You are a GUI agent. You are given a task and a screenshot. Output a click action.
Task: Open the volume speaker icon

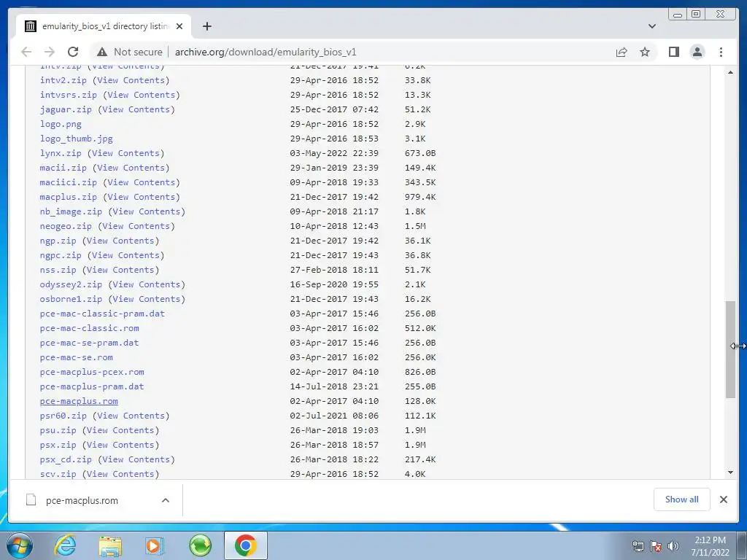pos(673,546)
